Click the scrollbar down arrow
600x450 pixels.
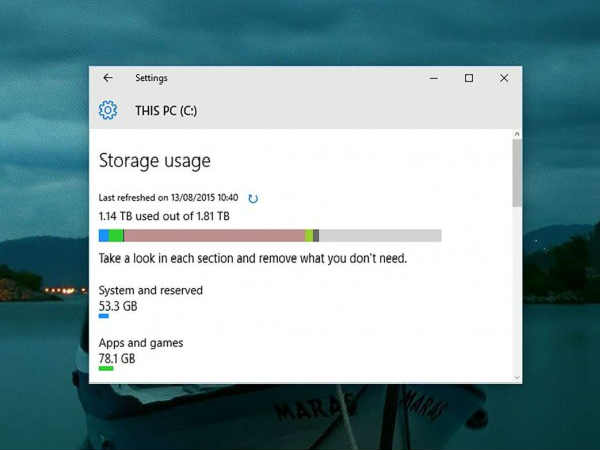(x=517, y=378)
